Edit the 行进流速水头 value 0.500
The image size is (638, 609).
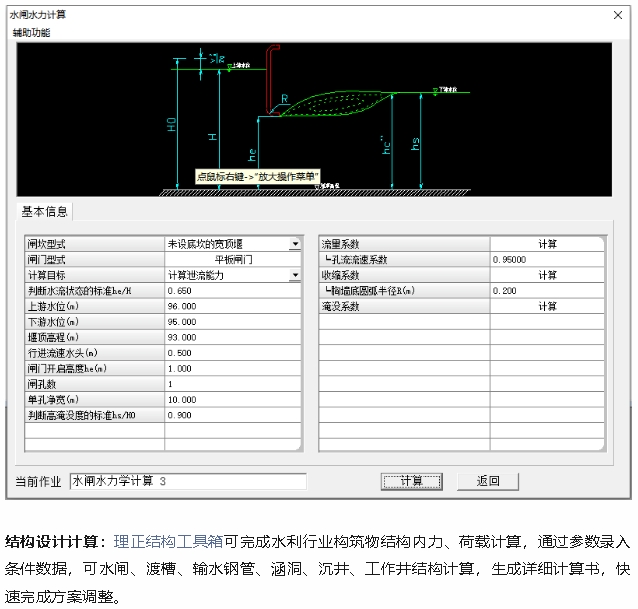(233, 353)
